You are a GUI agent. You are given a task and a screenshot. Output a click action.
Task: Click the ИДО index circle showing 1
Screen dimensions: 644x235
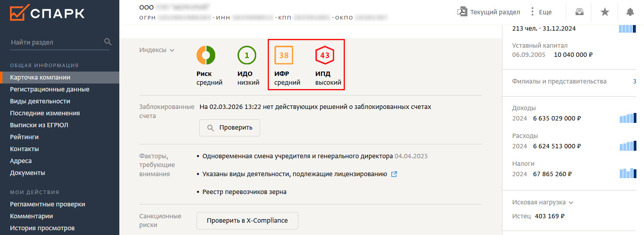pyautogui.click(x=247, y=55)
